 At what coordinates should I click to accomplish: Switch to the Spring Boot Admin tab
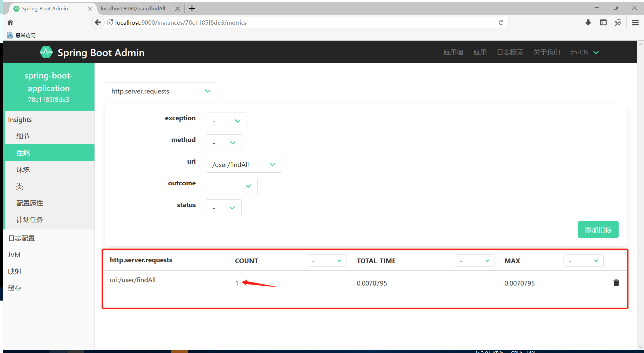tap(49, 8)
